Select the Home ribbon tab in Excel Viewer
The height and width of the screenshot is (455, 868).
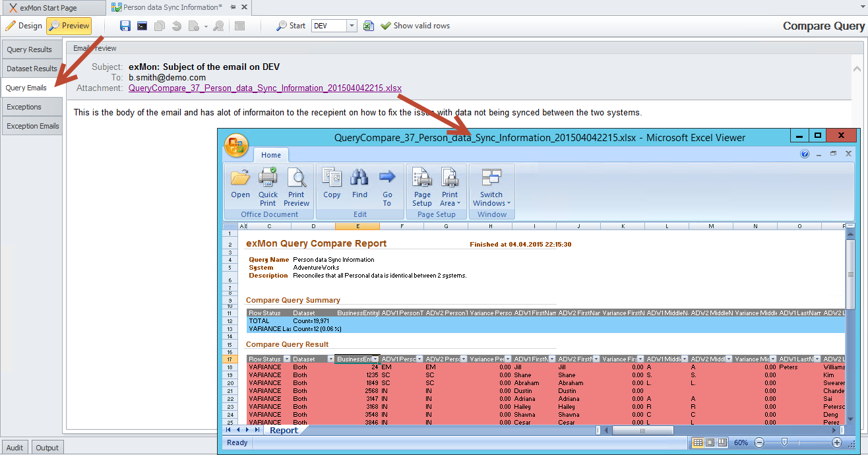pos(271,155)
